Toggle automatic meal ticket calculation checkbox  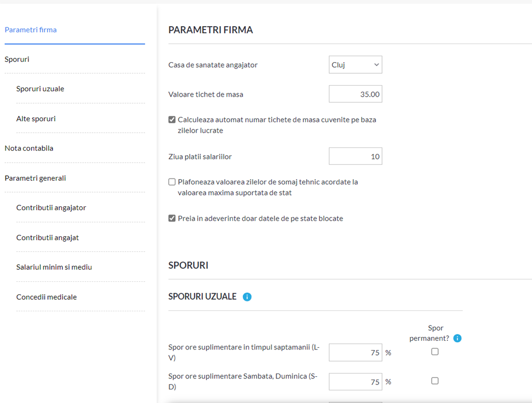pos(172,120)
